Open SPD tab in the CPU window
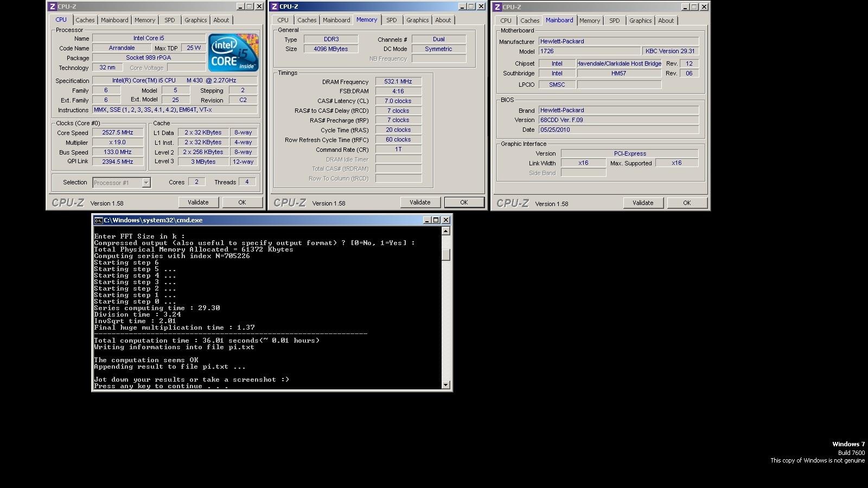Viewport: 868px width, 488px height. 170,20
